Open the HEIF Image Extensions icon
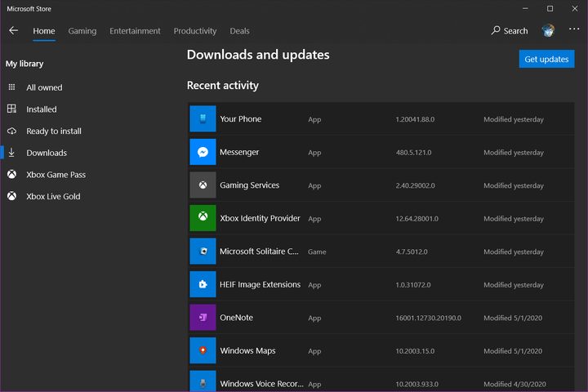Viewport: 588px width, 392px height. (x=203, y=284)
